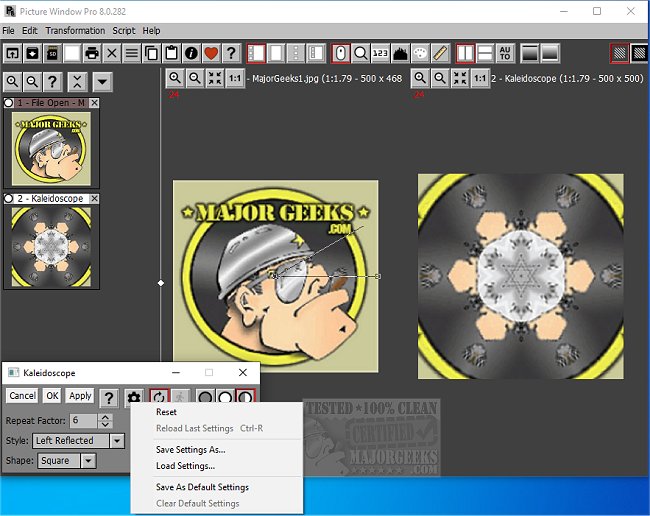Fit MajorGeeks1.jpg image to window

[215, 78]
